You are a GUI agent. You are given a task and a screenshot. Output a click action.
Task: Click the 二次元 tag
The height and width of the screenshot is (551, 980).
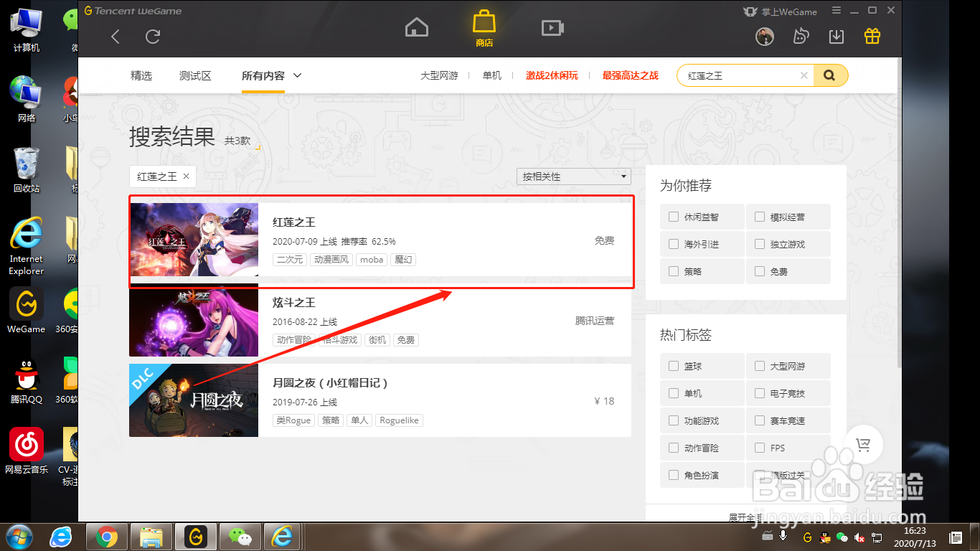290,260
